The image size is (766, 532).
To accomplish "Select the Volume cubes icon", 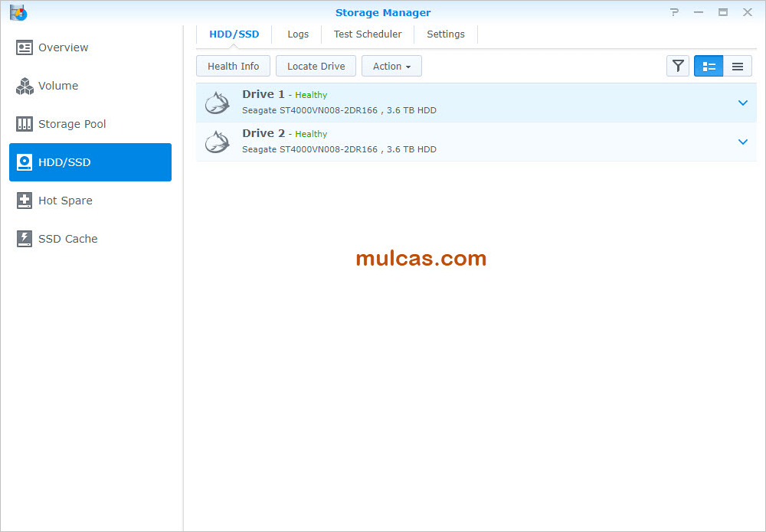I will (x=25, y=86).
